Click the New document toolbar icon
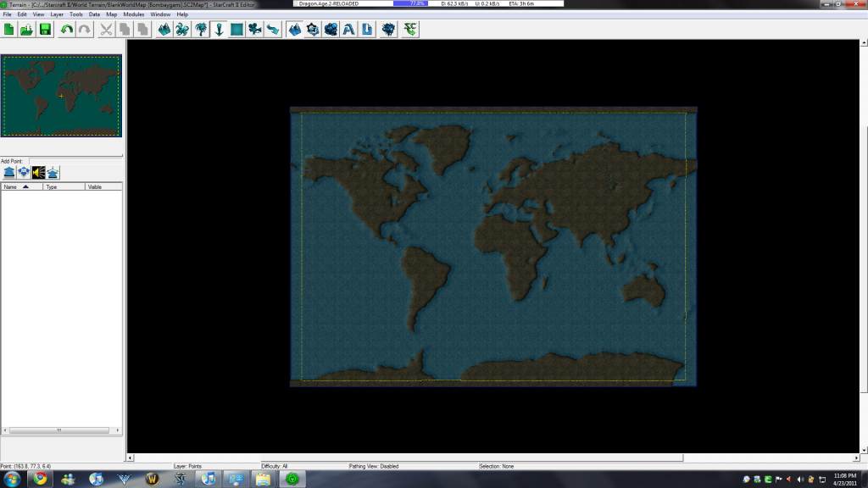Screen dimensions: 868x488 pos(8,30)
